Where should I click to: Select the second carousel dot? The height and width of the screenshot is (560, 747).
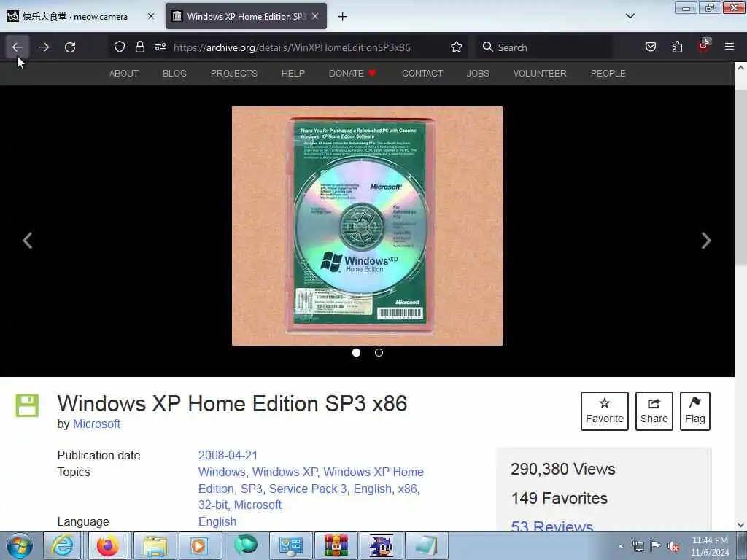(x=379, y=352)
